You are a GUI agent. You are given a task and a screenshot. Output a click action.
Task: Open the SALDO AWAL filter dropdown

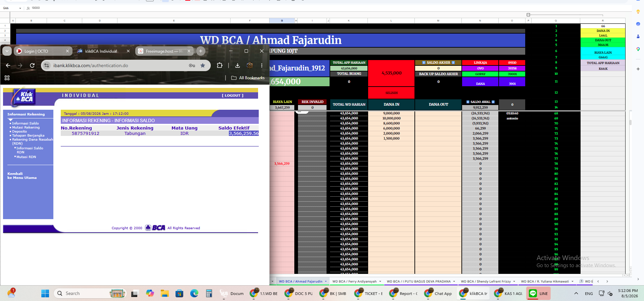[x=493, y=102]
